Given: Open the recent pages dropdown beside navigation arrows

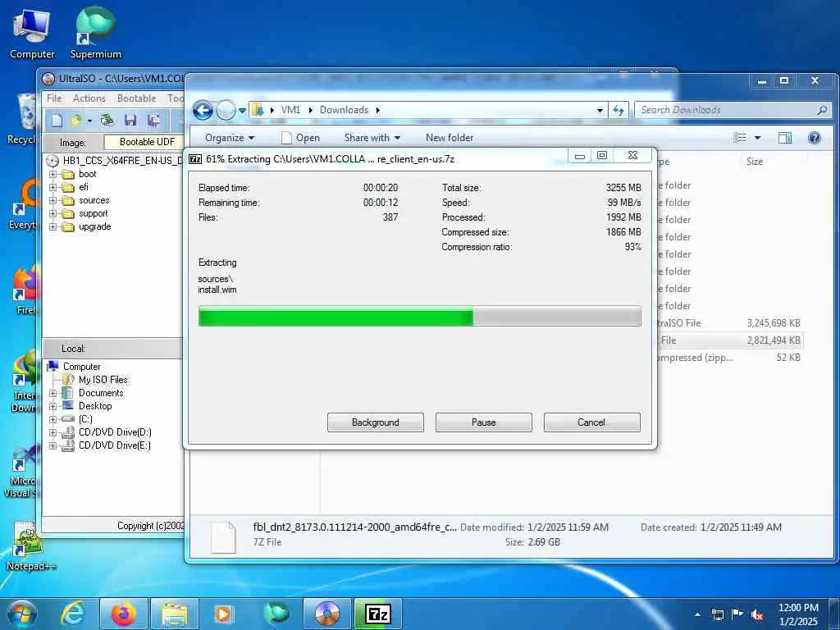Looking at the screenshot, I should [242, 111].
